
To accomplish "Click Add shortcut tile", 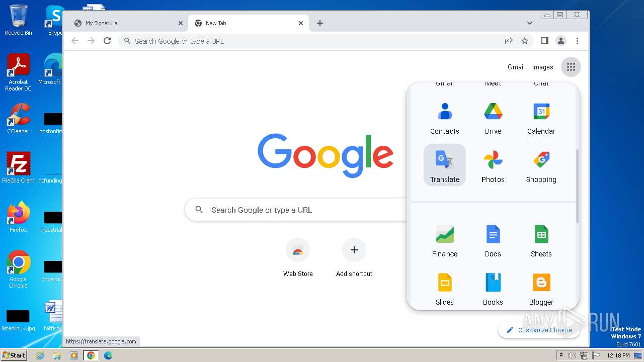I will 354,258.
